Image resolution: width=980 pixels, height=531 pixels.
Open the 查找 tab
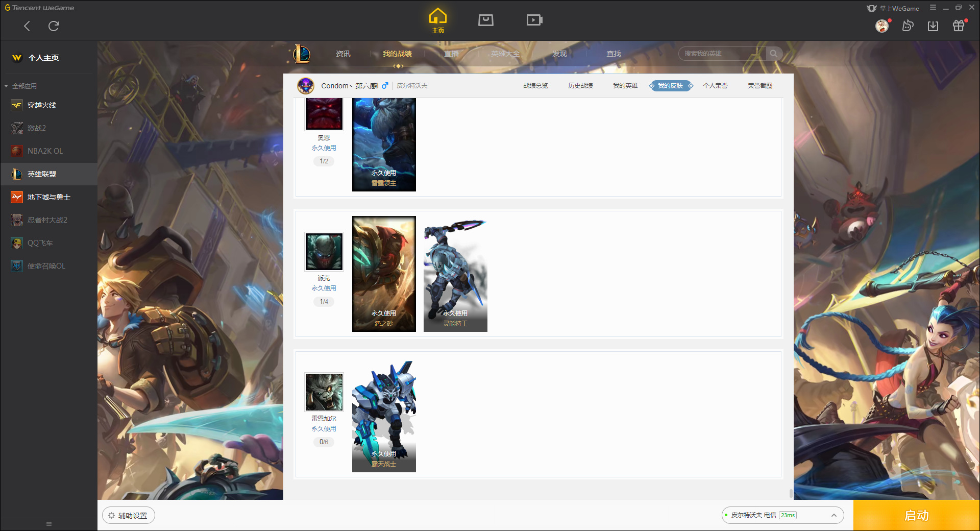click(614, 54)
